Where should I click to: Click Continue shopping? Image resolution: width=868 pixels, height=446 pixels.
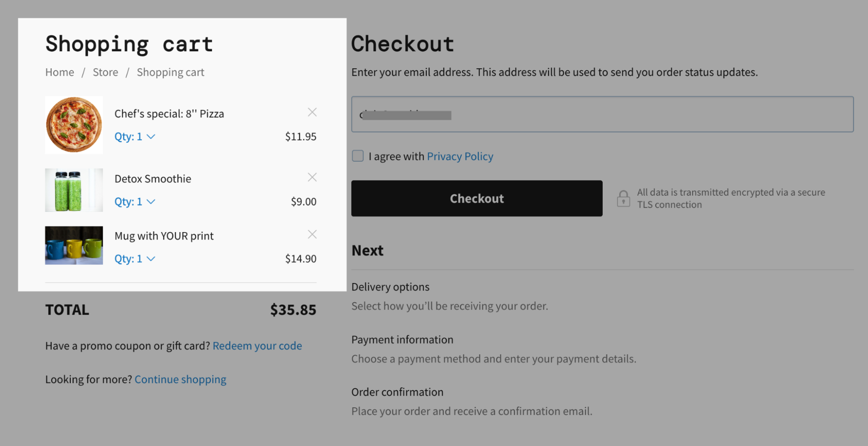point(180,379)
